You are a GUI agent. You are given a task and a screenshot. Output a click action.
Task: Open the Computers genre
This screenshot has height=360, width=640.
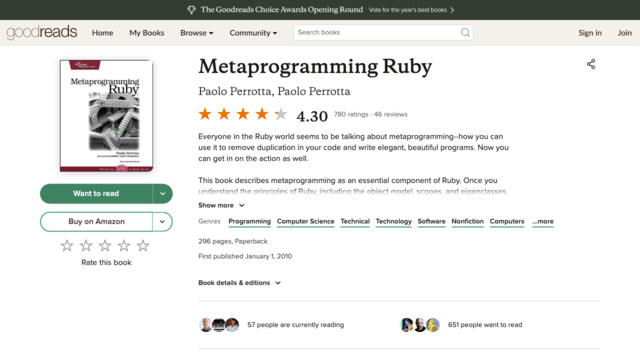point(507,222)
